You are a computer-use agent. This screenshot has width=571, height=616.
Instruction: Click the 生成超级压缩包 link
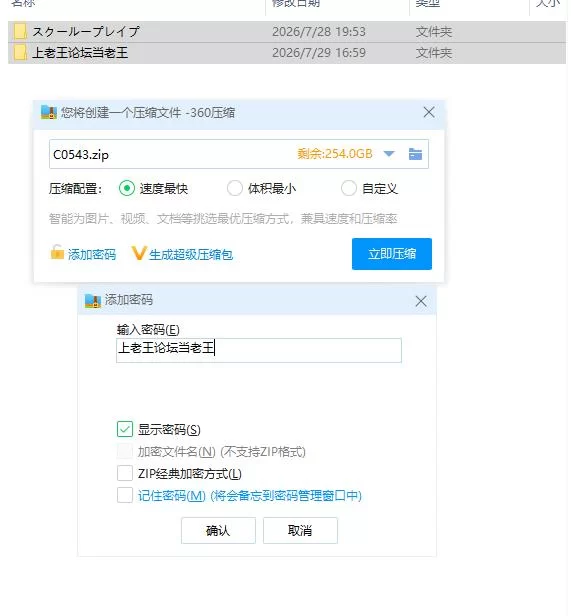coord(191,255)
